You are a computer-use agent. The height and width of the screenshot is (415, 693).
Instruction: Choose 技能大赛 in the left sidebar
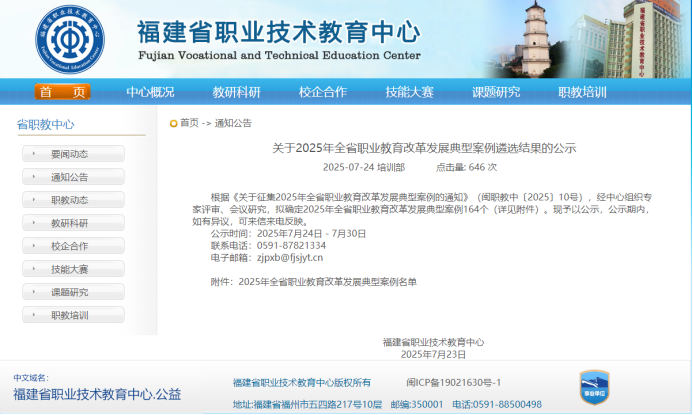tap(73, 269)
